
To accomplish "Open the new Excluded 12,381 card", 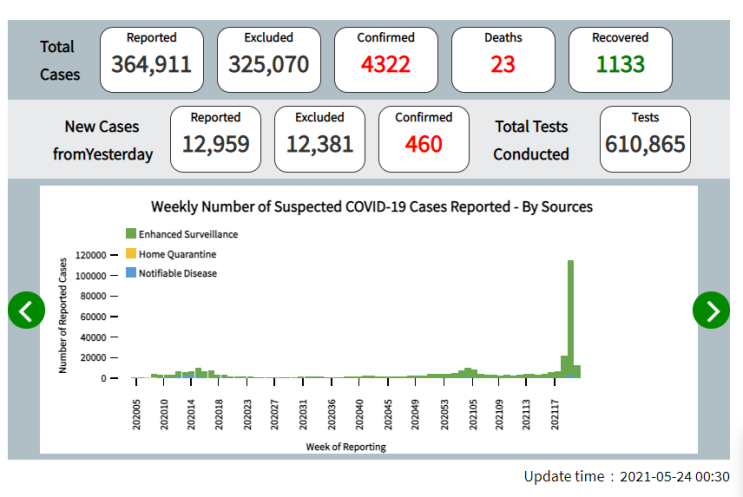I will 320,139.
